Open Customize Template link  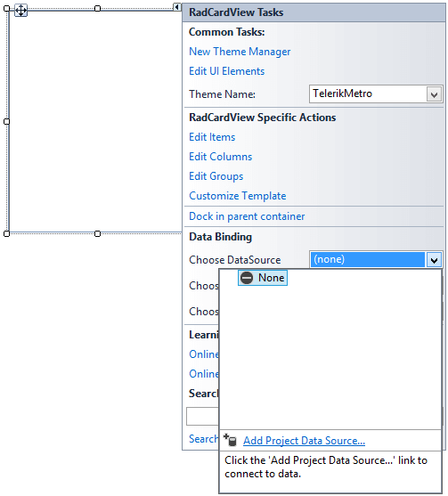pyautogui.click(x=238, y=196)
